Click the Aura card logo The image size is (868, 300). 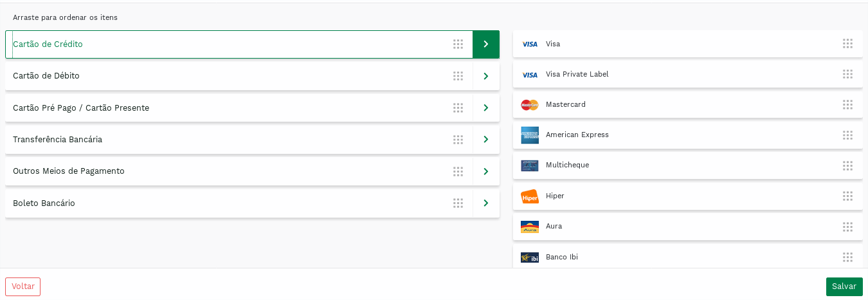(x=530, y=227)
